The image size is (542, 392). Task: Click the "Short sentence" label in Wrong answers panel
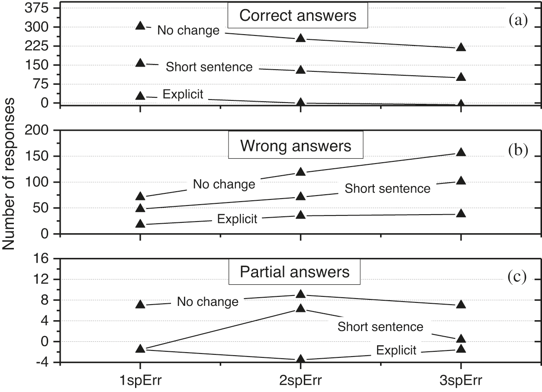pyautogui.click(x=387, y=189)
